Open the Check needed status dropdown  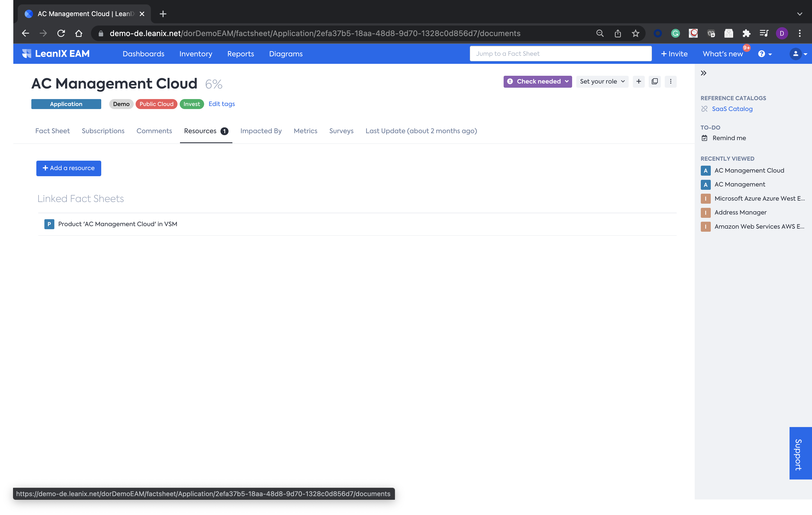(537, 81)
